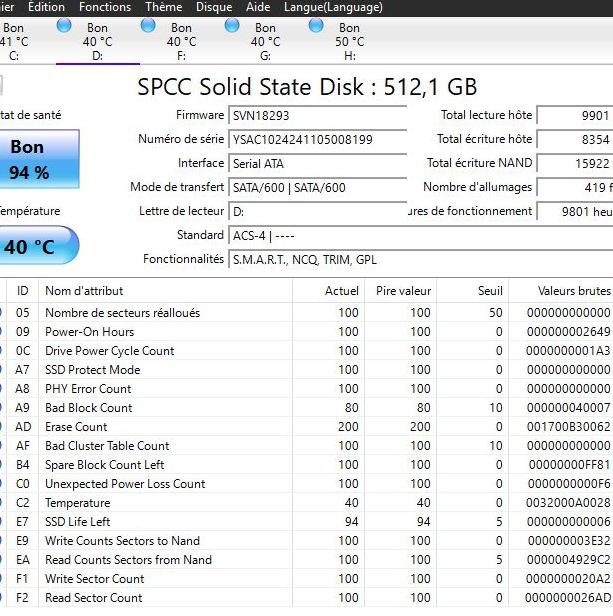Select the Spare Block Count Left row
The width and height of the screenshot is (613, 616).
[306, 465]
